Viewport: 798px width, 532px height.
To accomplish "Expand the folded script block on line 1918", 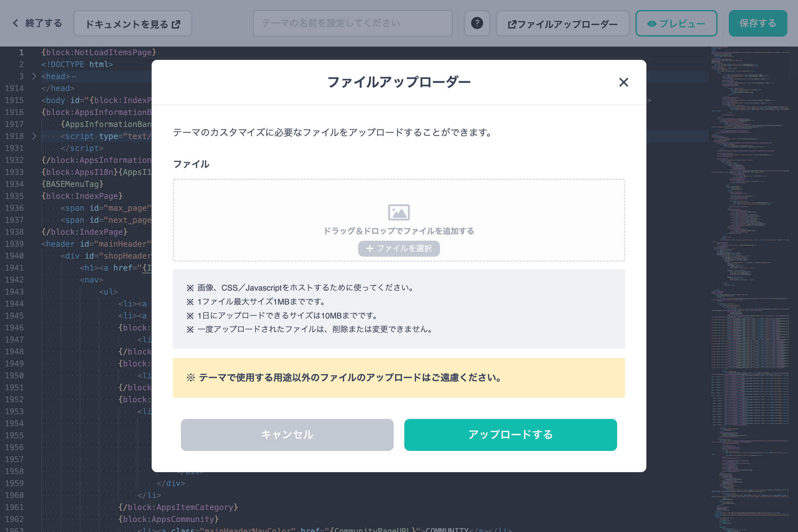I will [34, 136].
